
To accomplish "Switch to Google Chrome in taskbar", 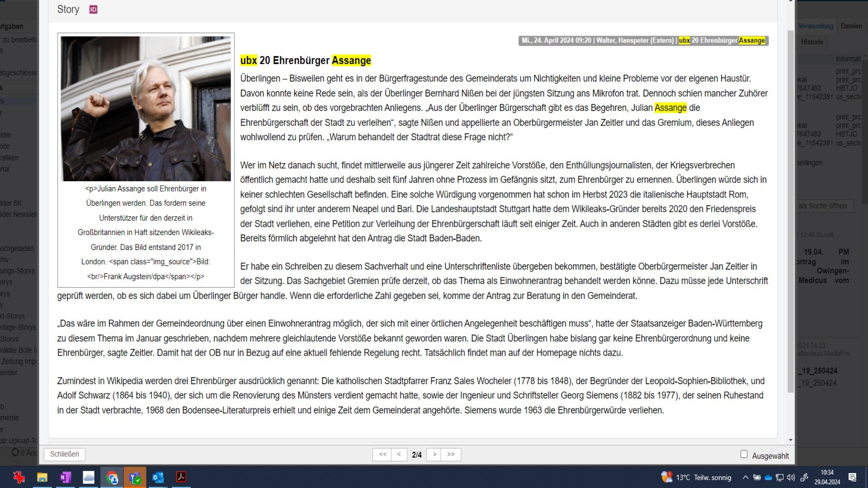I will click(x=112, y=477).
